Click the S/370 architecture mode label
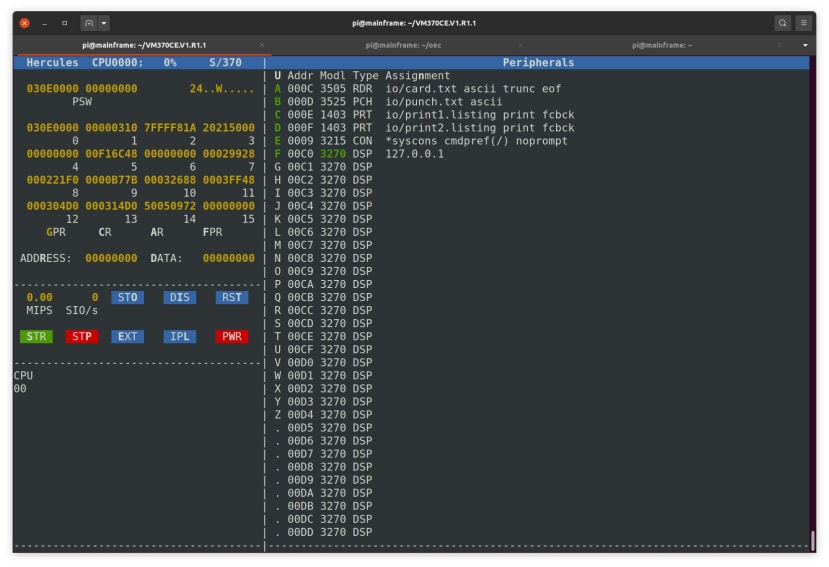829x567 pixels. (x=225, y=62)
